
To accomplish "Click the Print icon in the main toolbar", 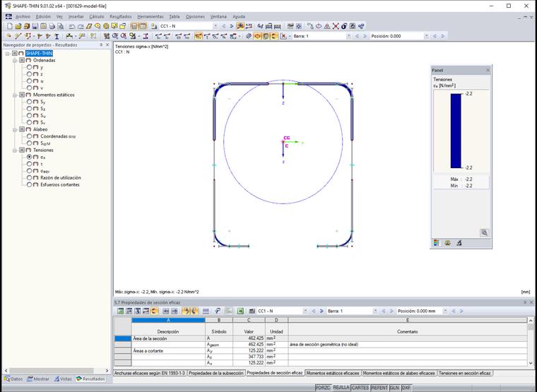I will [52, 26].
